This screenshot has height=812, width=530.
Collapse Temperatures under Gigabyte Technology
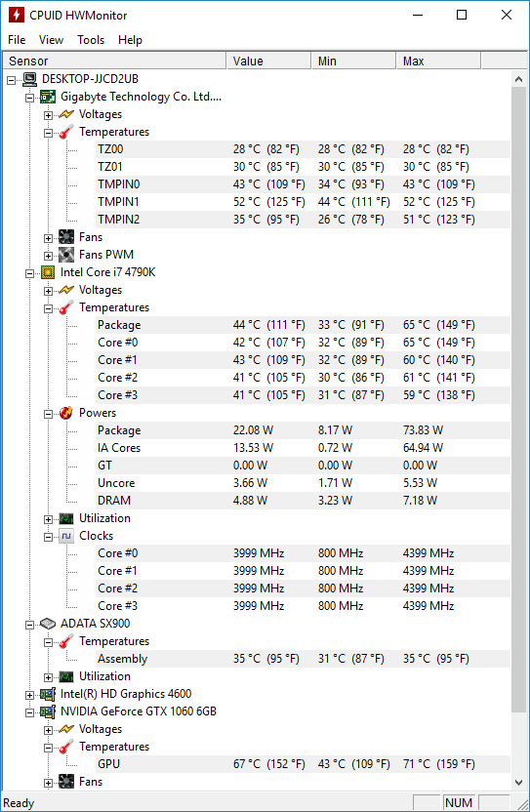[x=48, y=133]
